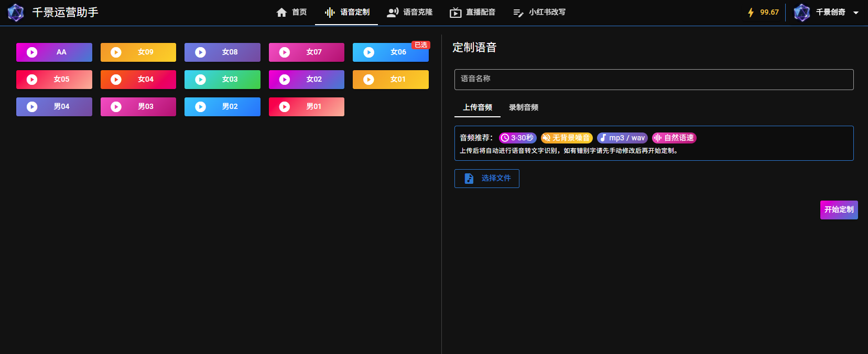Image resolution: width=868 pixels, height=354 pixels.
Task: Play the 女04 voice preview
Action: 116,80
